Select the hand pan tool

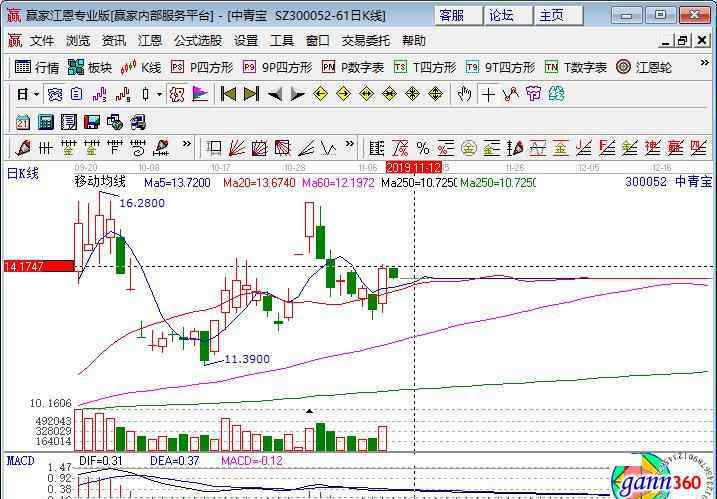464,94
